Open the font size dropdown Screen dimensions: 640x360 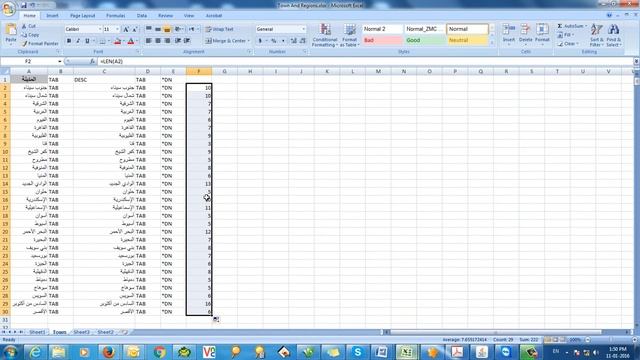[118, 29]
